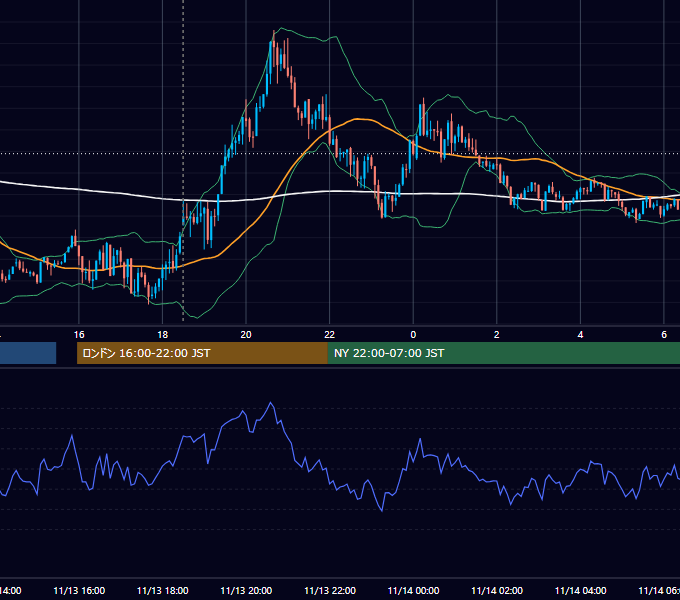This screenshot has width=680, height=600.
Task: Click the orange moving average line
Action: (x=356, y=119)
